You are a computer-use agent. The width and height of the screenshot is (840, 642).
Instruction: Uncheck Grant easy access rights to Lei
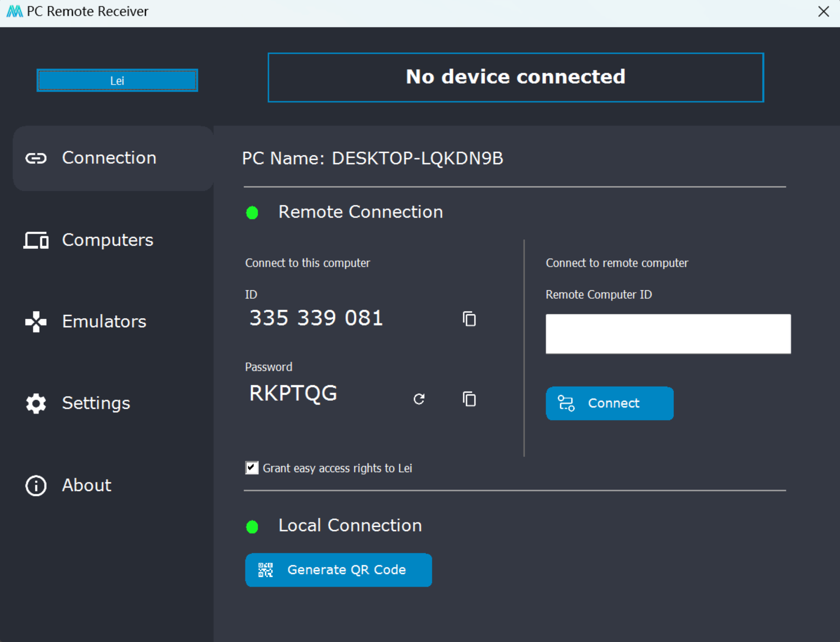click(252, 467)
